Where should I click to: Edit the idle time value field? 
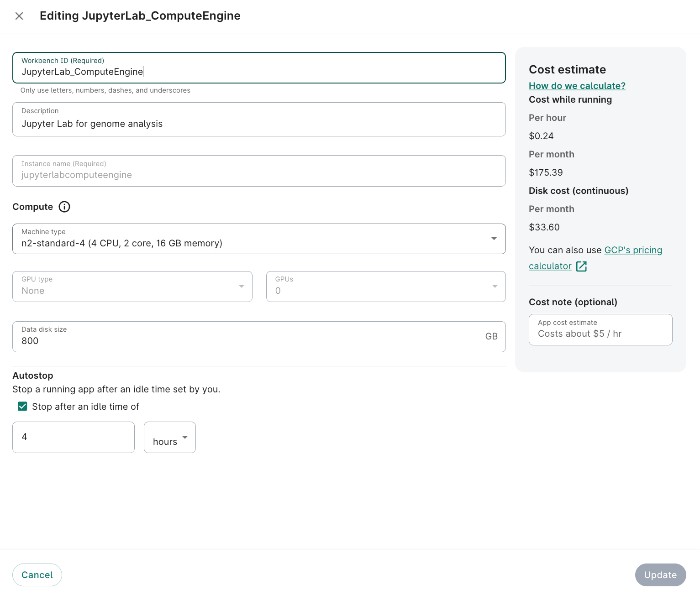[x=74, y=437]
